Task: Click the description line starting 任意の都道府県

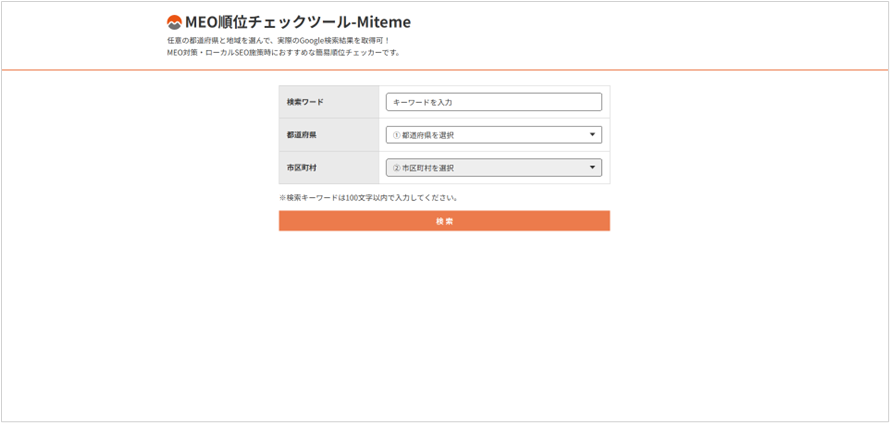Action: (279, 41)
